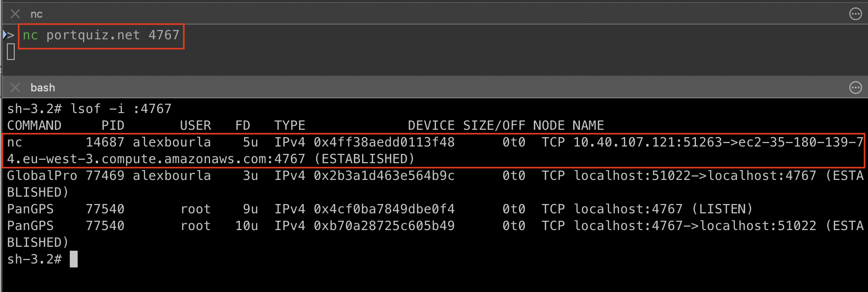The height and width of the screenshot is (292, 868).
Task: Open the nc pane options ellipsis menu
Action: (855, 14)
